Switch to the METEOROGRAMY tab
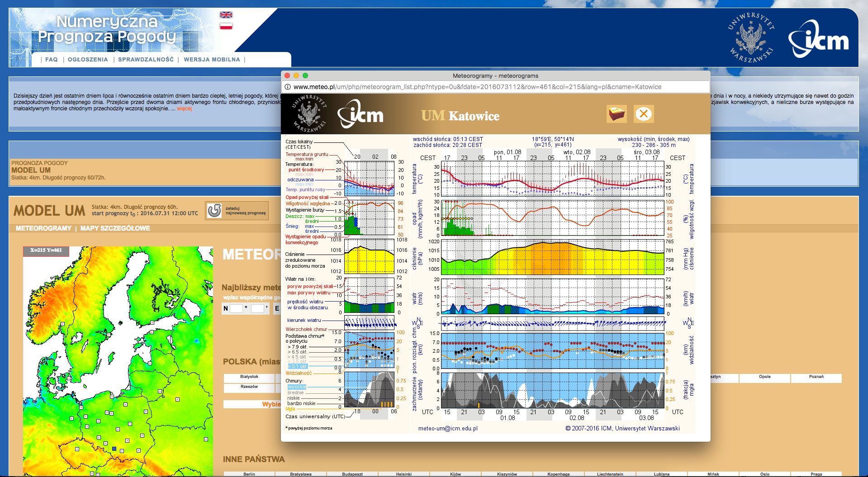 tap(43, 228)
